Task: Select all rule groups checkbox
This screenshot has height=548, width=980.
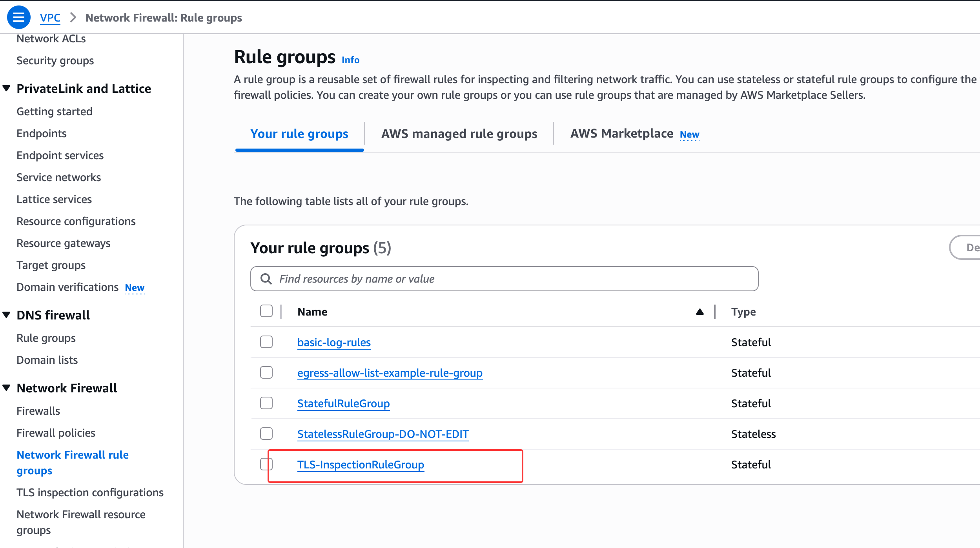Action: pyautogui.click(x=266, y=311)
